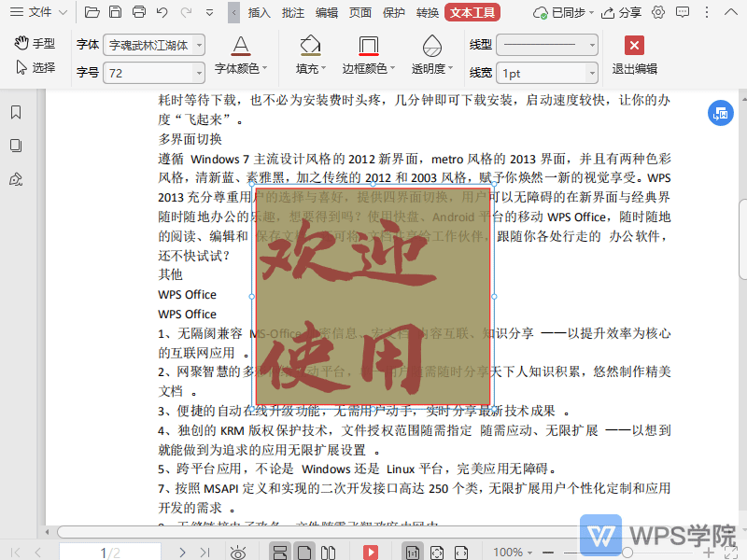Open the 透明度 transparency tool
This screenshot has height=560, width=747.
point(430,56)
